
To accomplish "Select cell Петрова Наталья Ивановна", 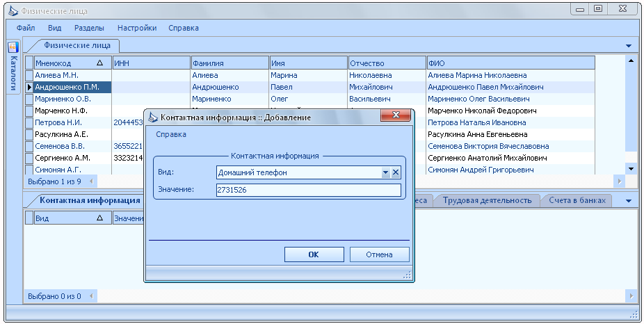I will click(x=511, y=122).
